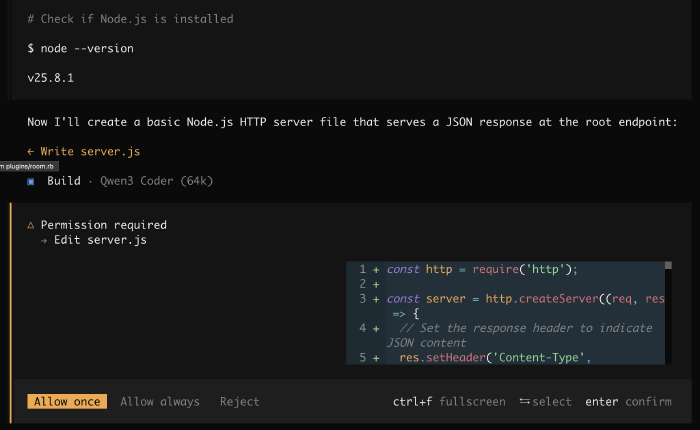
Task: Click the blue square Build indicator icon
Action: (31, 181)
